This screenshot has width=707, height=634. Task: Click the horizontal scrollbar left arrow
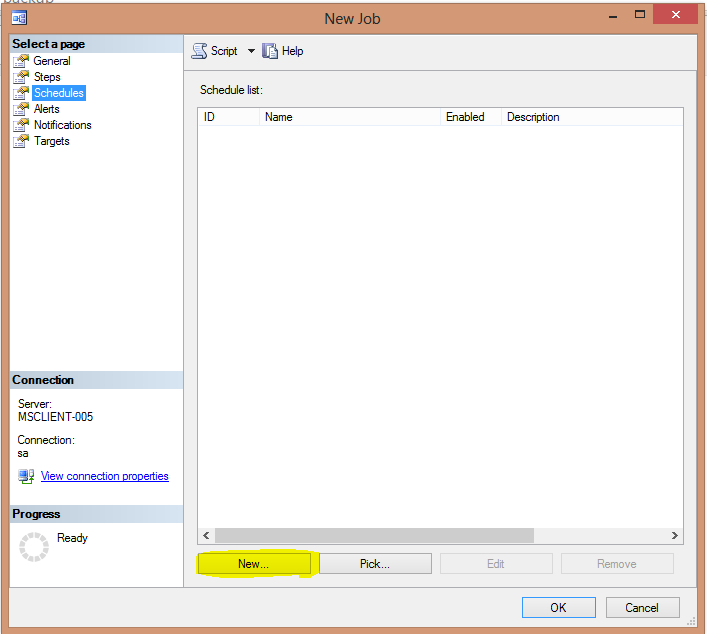pyautogui.click(x=206, y=535)
